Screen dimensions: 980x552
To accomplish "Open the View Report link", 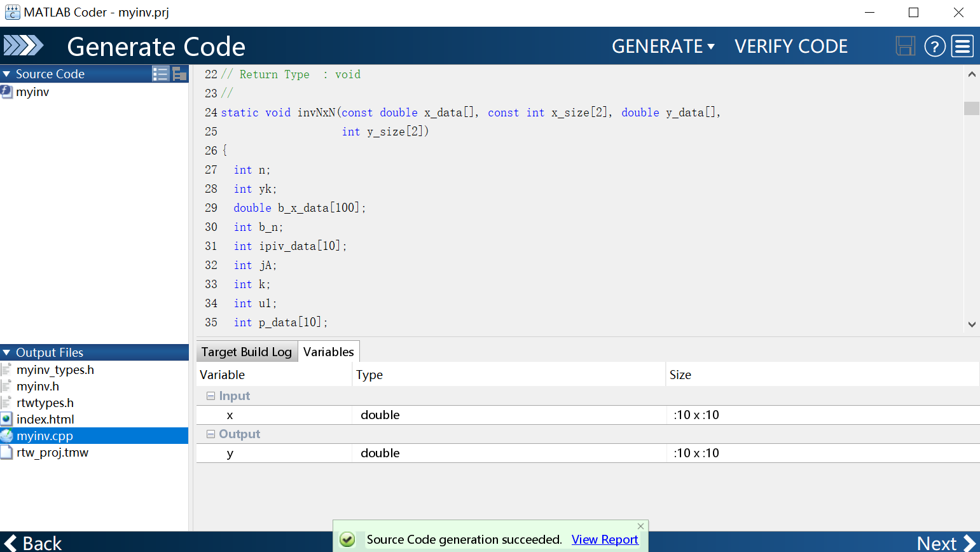I will coord(605,539).
